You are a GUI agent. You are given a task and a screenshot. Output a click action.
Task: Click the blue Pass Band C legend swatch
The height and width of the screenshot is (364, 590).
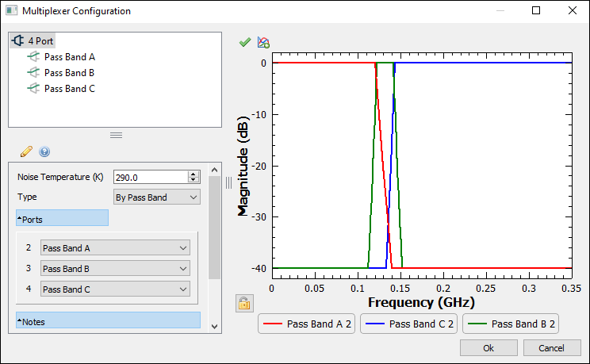tap(375, 324)
